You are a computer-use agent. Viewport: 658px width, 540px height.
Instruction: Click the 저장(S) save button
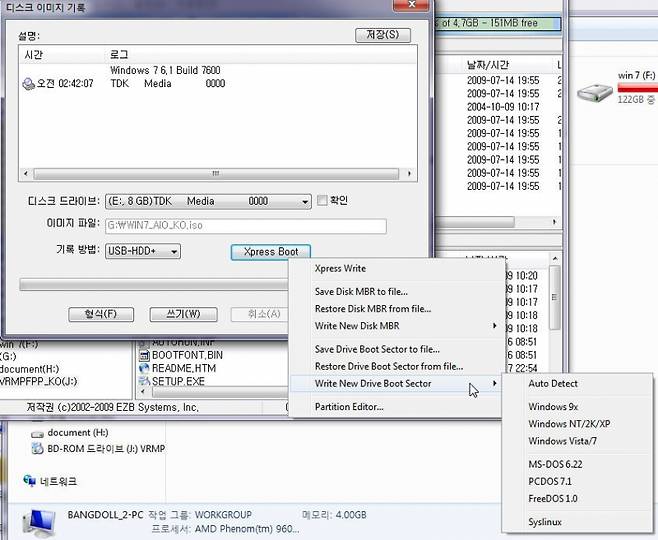coord(383,35)
